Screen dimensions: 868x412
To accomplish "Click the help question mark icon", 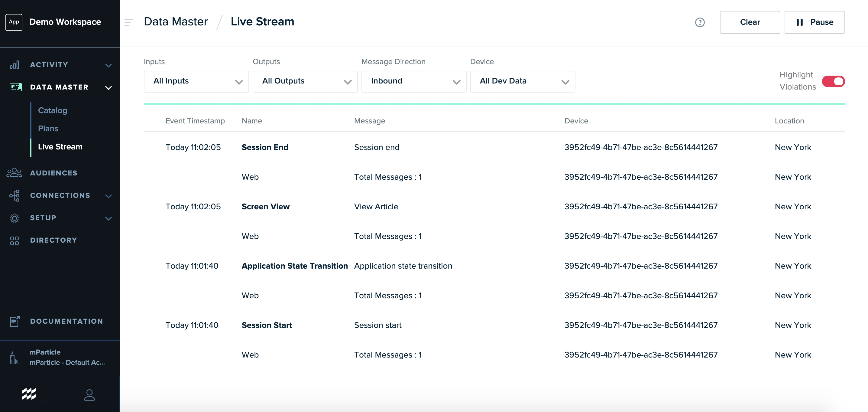I will point(699,21).
